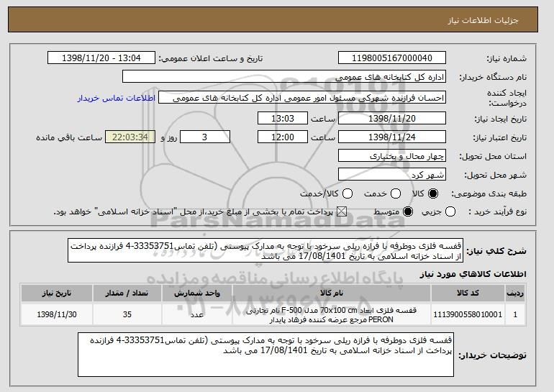Click the creation date field 1398/11/20
Image resolution: width=554 pixels, height=392 pixels.
pyautogui.click(x=392, y=118)
